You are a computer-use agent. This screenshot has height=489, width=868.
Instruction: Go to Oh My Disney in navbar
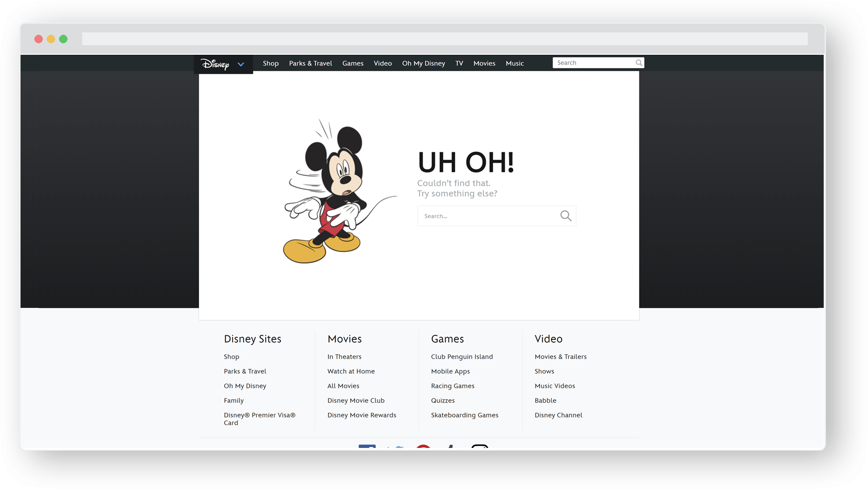pos(423,63)
